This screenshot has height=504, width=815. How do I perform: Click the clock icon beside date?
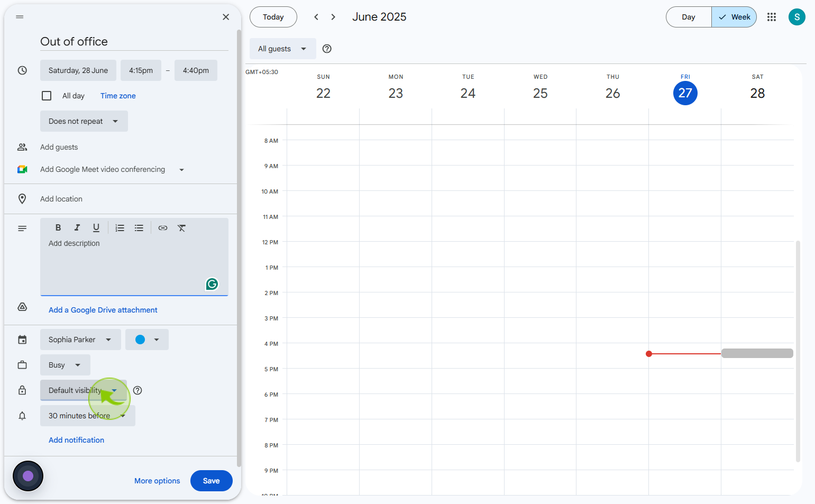(x=22, y=70)
